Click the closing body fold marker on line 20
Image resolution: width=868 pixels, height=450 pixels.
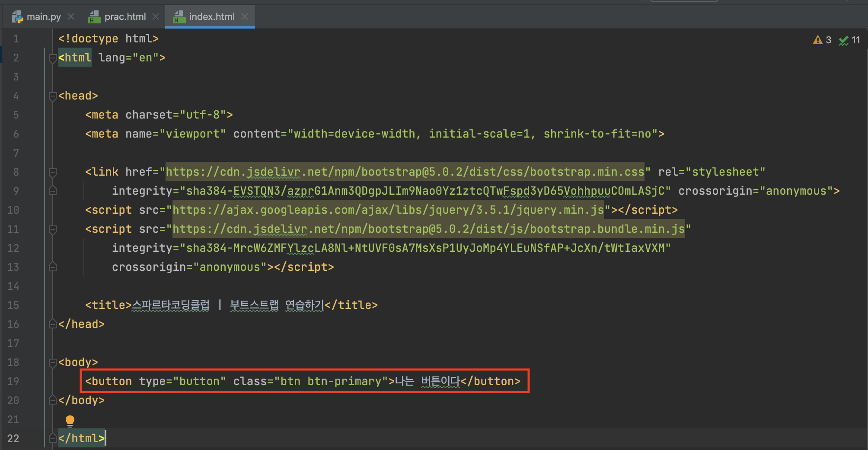[x=53, y=400]
